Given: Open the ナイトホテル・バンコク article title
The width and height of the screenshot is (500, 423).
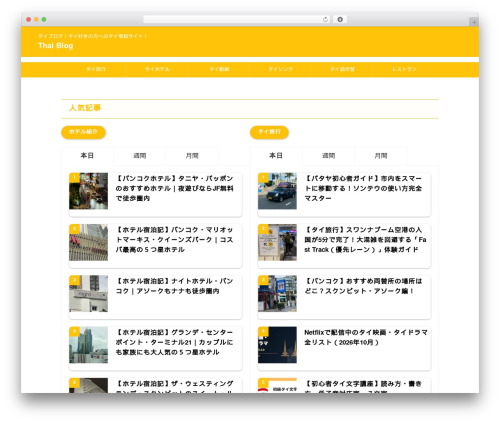Looking at the screenshot, I should click(174, 286).
